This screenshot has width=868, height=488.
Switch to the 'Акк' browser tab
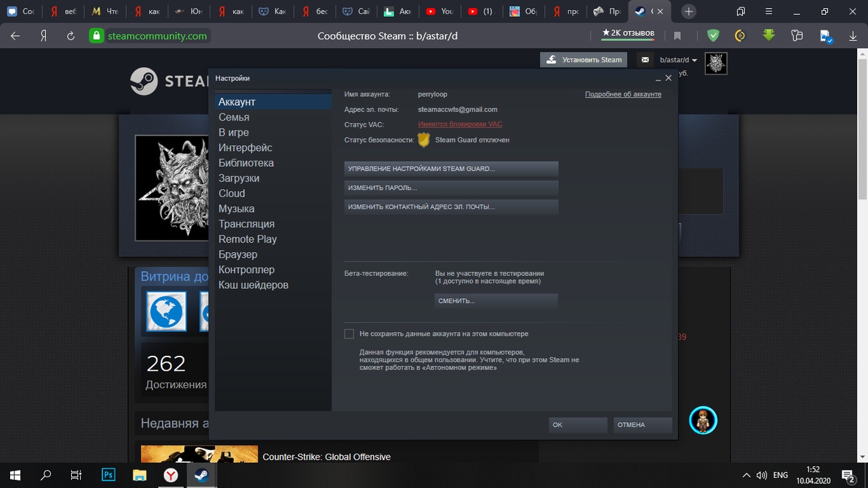tap(399, 12)
